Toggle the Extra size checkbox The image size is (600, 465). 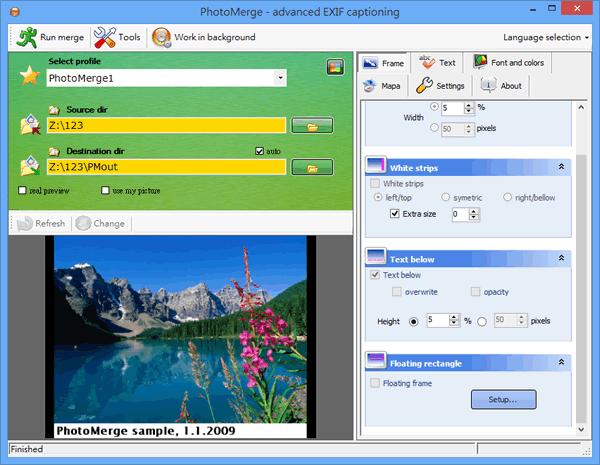[395, 214]
